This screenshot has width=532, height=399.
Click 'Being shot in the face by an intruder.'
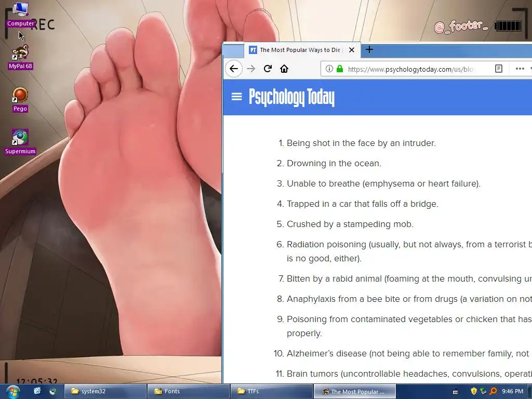point(362,143)
